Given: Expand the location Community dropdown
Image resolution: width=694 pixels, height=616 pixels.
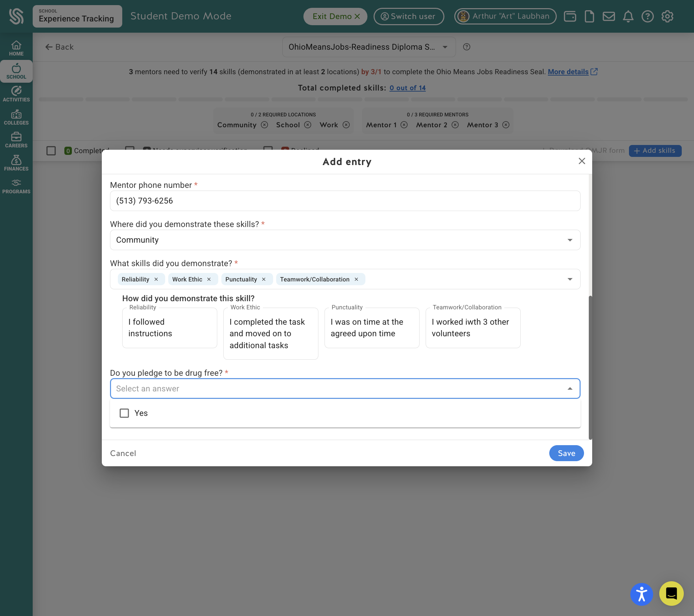Looking at the screenshot, I should click(x=345, y=240).
